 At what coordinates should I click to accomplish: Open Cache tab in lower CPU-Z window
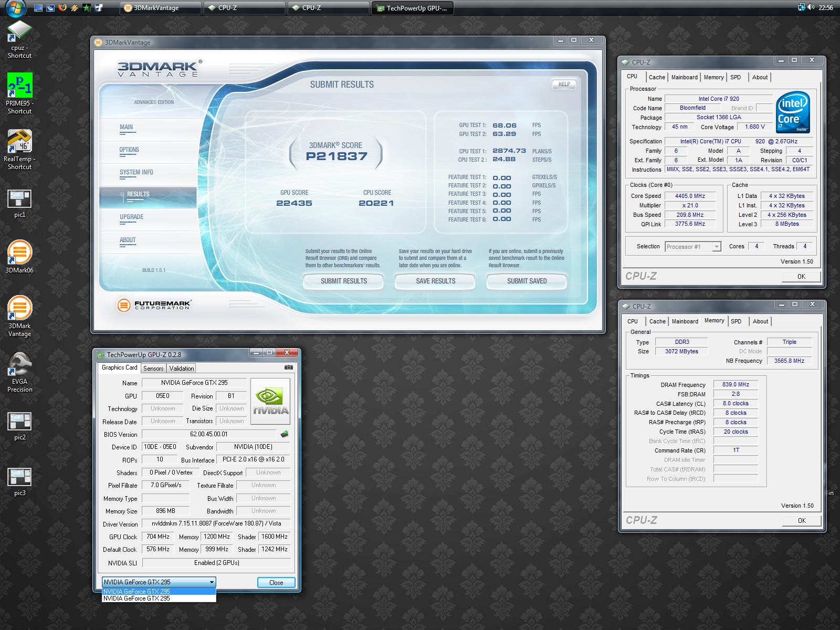click(x=657, y=321)
